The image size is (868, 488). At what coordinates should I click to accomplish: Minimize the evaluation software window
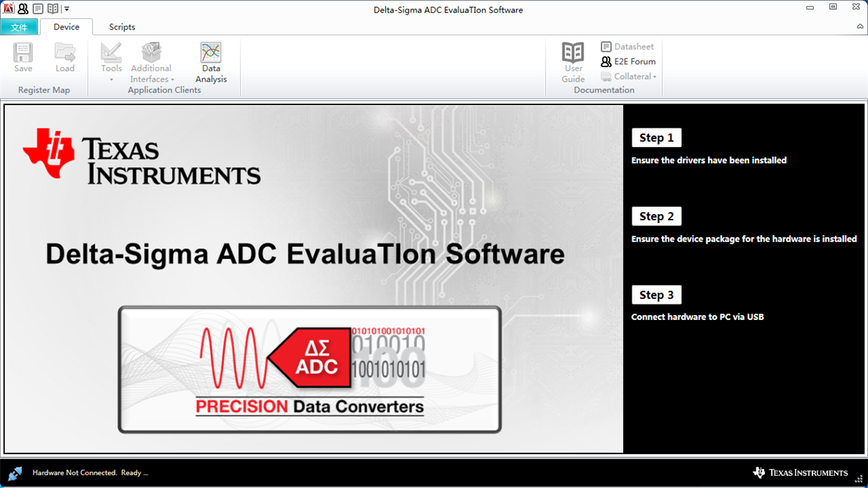pos(809,6)
